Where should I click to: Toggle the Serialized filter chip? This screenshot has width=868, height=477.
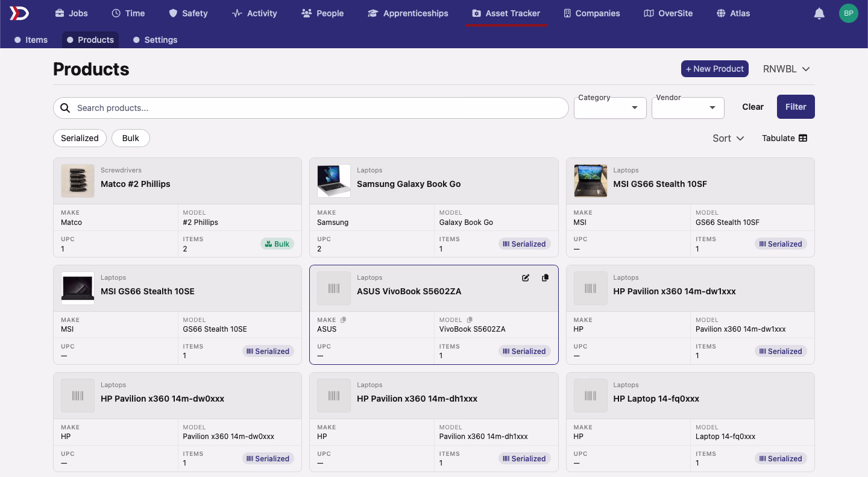pyautogui.click(x=80, y=138)
